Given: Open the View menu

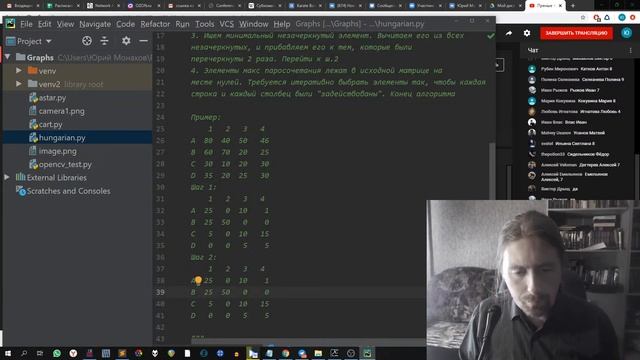Looking at the screenshot, I should pos(65,24).
